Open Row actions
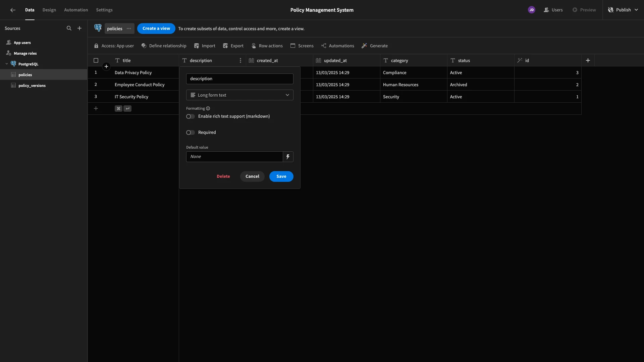Screen dimensions: 644x362 coord(267,46)
